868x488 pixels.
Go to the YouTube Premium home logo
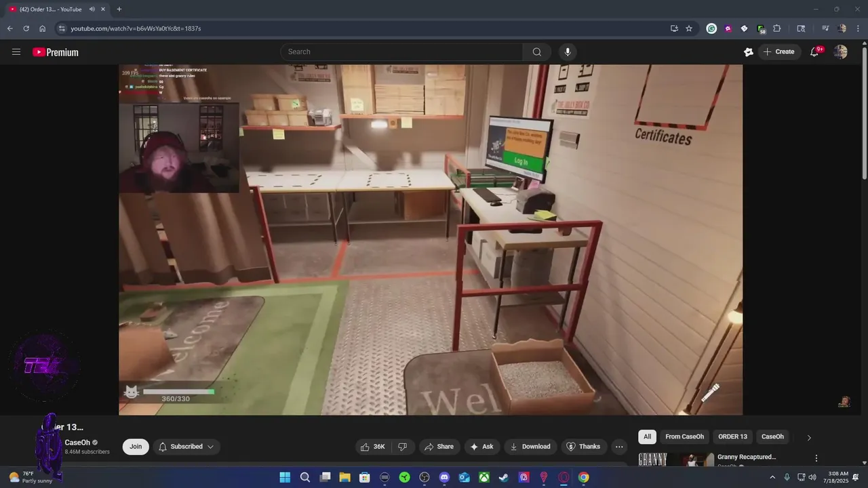point(56,52)
